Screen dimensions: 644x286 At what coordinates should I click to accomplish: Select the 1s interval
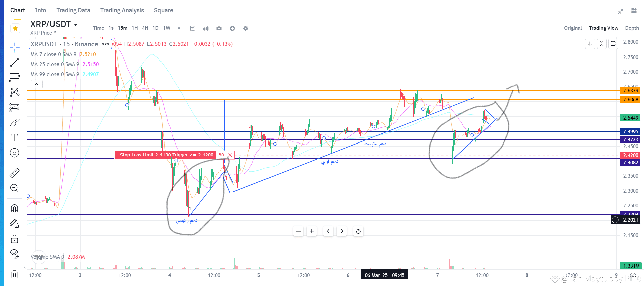tap(111, 28)
